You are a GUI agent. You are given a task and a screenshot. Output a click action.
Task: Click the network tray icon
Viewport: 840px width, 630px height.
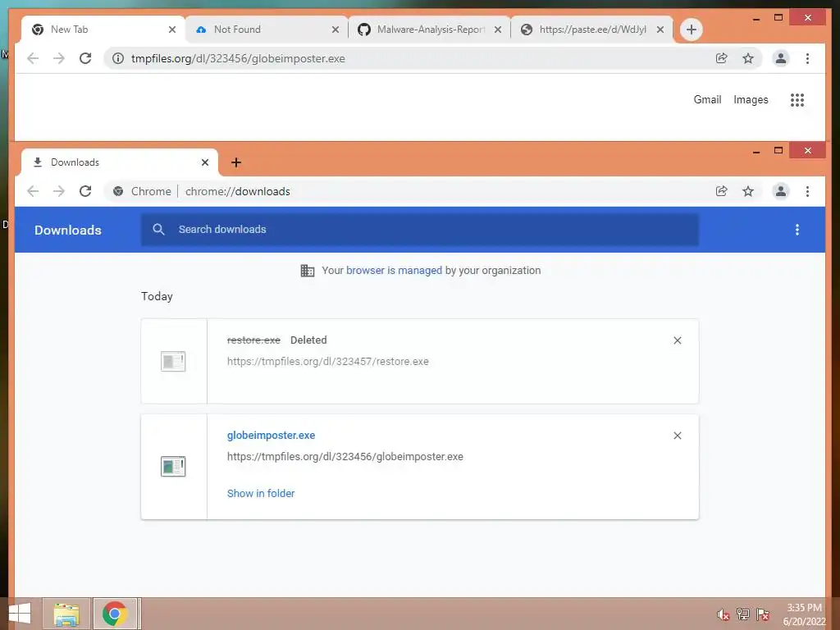[x=743, y=614]
